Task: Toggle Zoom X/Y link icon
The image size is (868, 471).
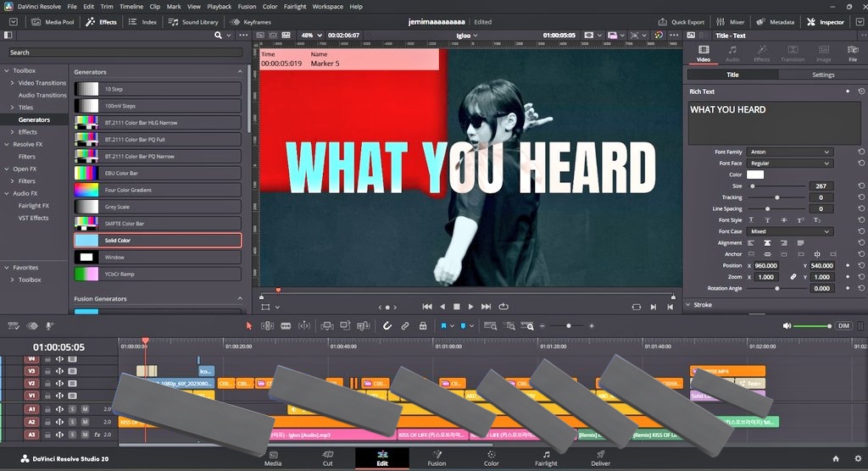Action: (x=793, y=277)
